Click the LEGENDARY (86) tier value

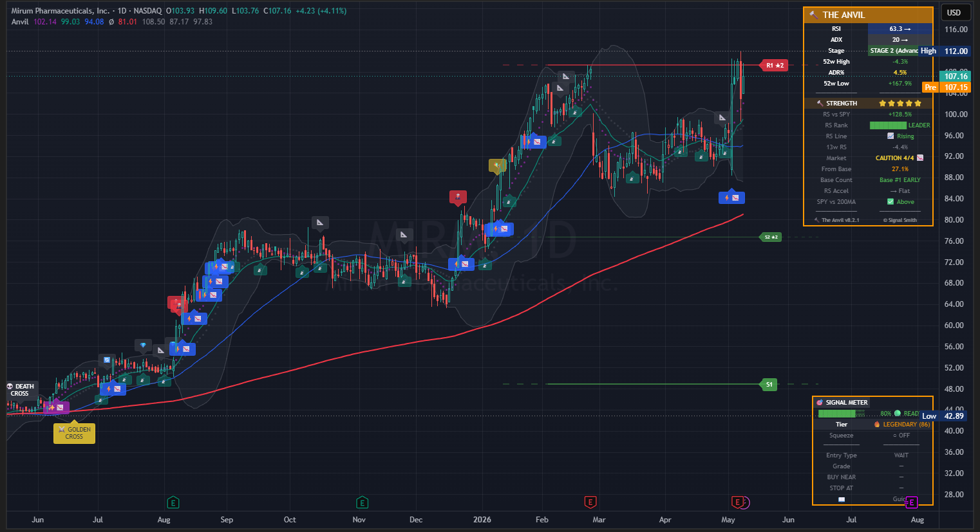(x=907, y=425)
